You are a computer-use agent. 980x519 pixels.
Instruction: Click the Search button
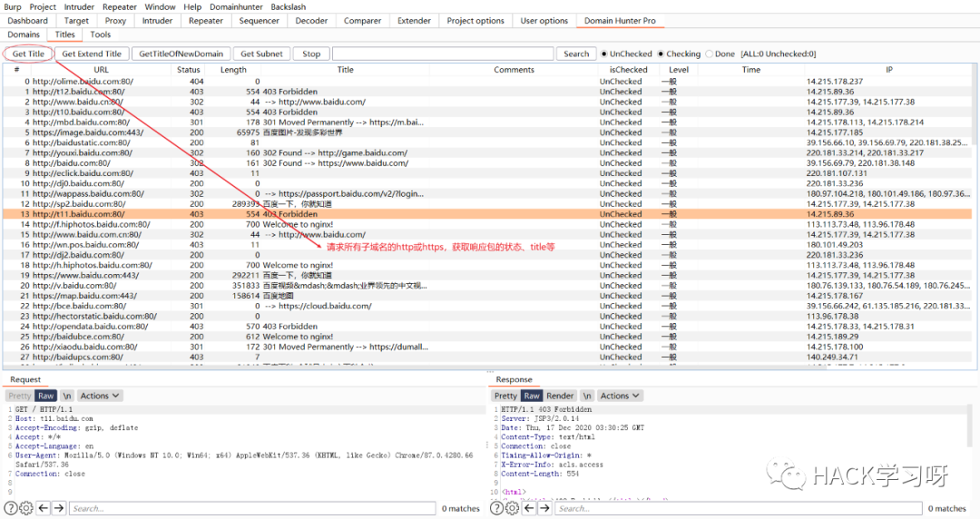576,54
